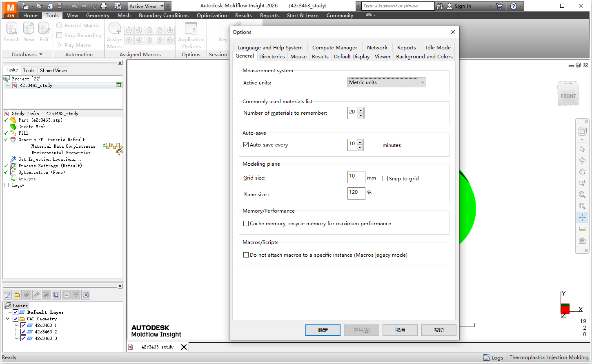Viewport: 592px width, 364px height.
Task: Decrease Auto-save minutes spinner
Action: pos(360,148)
